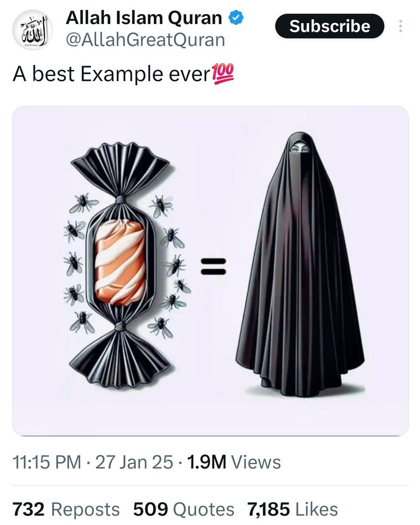Click the 11:15 PM timestamp
The width and height of the screenshot is (420, 525).
pyautogui.click(x=47, y=462)
